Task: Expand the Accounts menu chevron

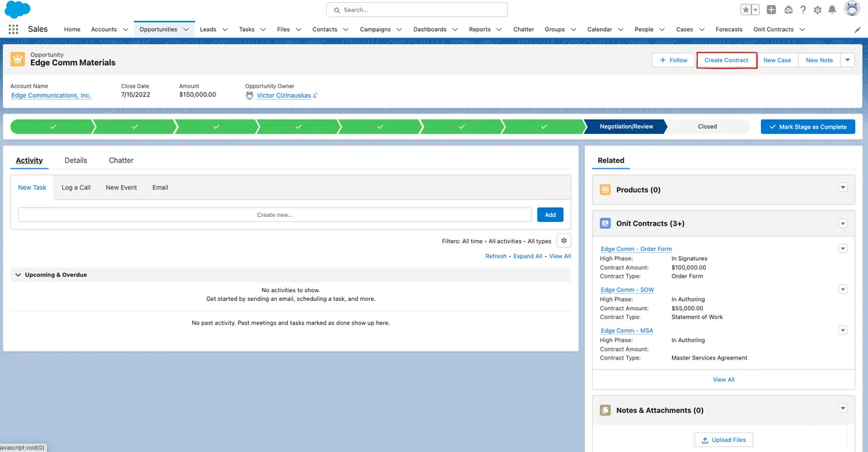Action: [126, 30]
